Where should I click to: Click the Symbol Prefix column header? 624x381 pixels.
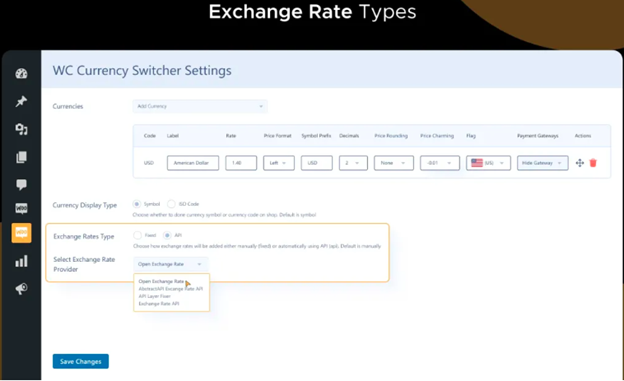316,136
